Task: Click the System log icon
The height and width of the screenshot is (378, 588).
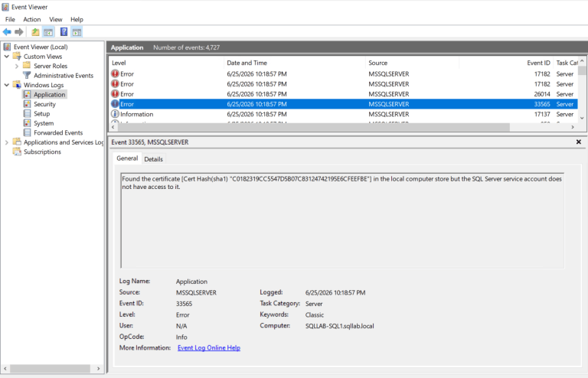Action: (x=27, y=123)
